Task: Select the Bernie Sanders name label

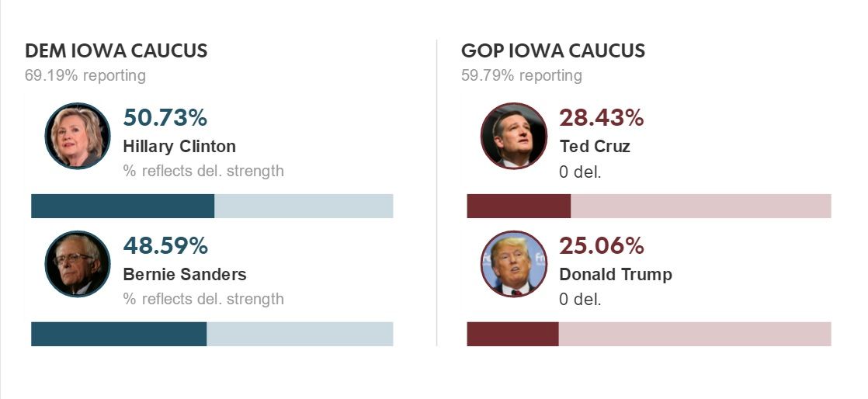Action: tap(185, 274)
